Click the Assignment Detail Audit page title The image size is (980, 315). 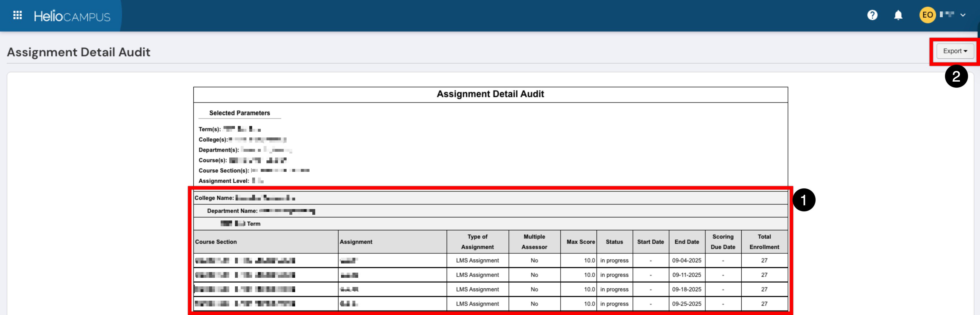tap(79, 52)
